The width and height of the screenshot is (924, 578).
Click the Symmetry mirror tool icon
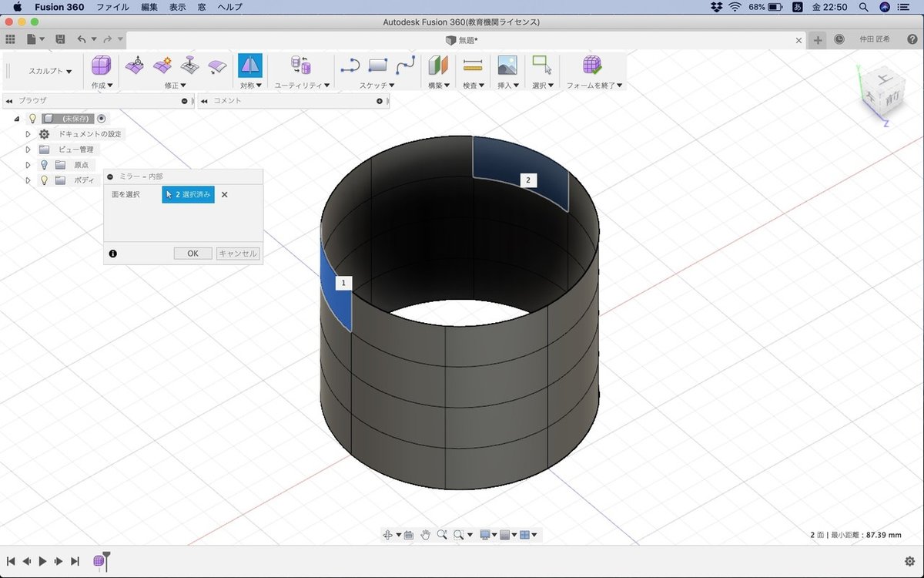point(250,66)
